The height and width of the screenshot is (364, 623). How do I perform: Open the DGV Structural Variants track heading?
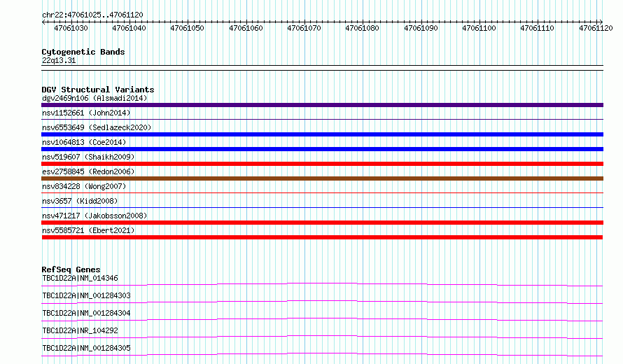(98, 90)
